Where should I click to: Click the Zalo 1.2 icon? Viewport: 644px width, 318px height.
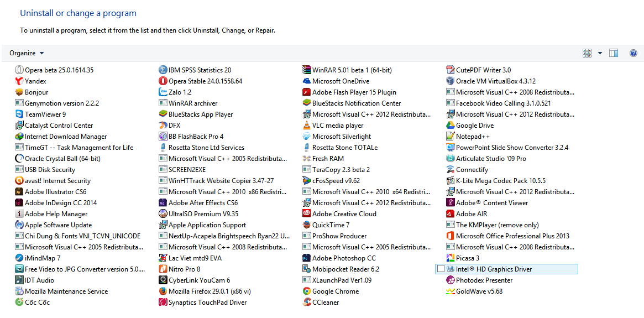(x=163, y=92)
